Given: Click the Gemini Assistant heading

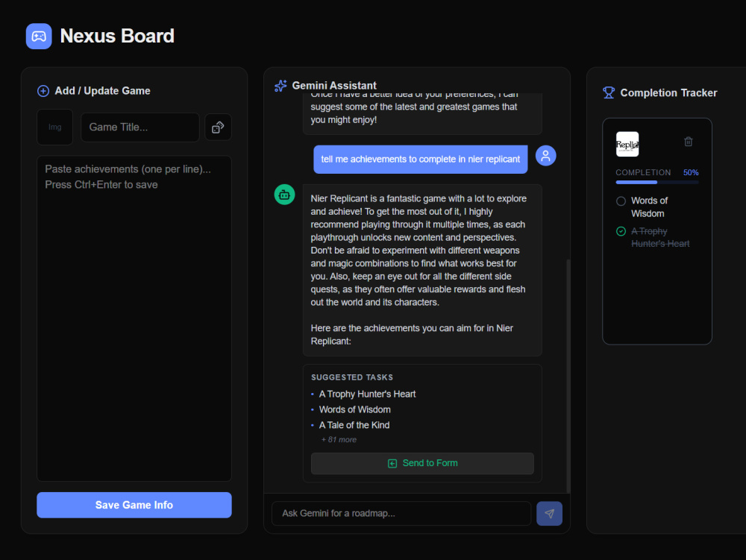Looking at the screenshot, I should coord(334,86).
